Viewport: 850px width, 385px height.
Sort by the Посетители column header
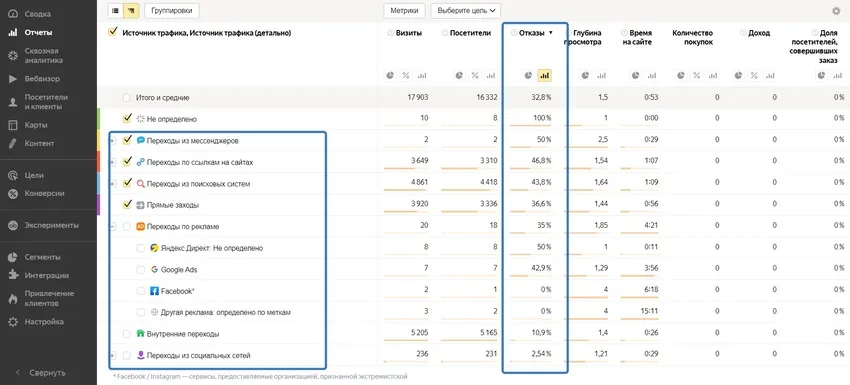tap(470, 33)
